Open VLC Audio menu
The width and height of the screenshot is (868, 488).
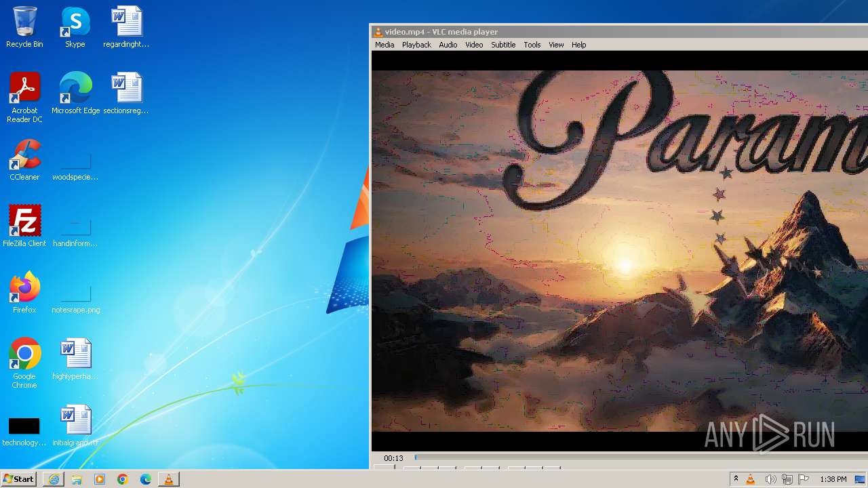tap(448, 45)
